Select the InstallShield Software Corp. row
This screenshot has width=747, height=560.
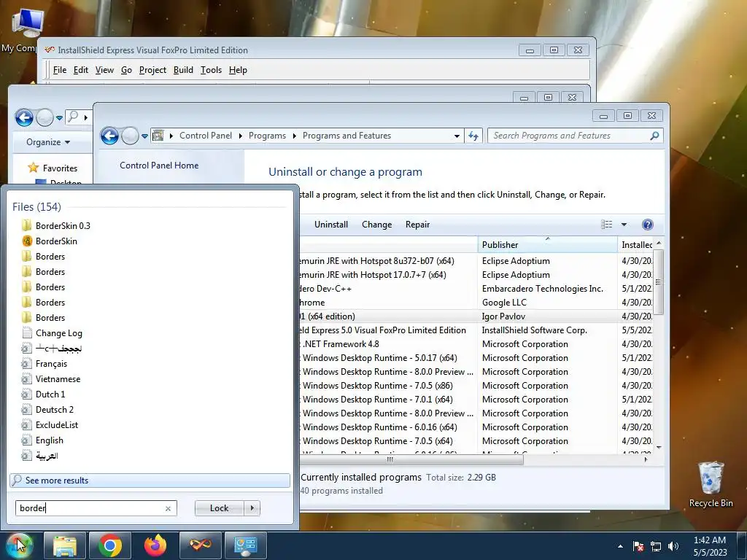pos(476,330)
